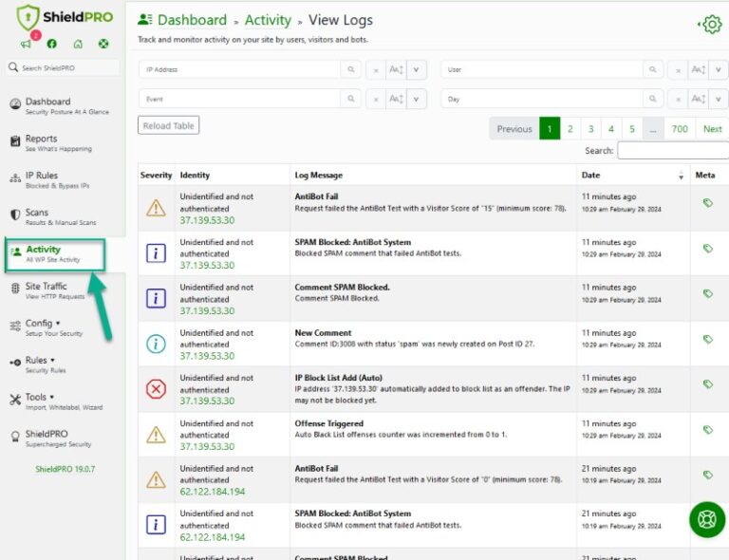Open the Site Traffic sidebar item

pos(46,287)
